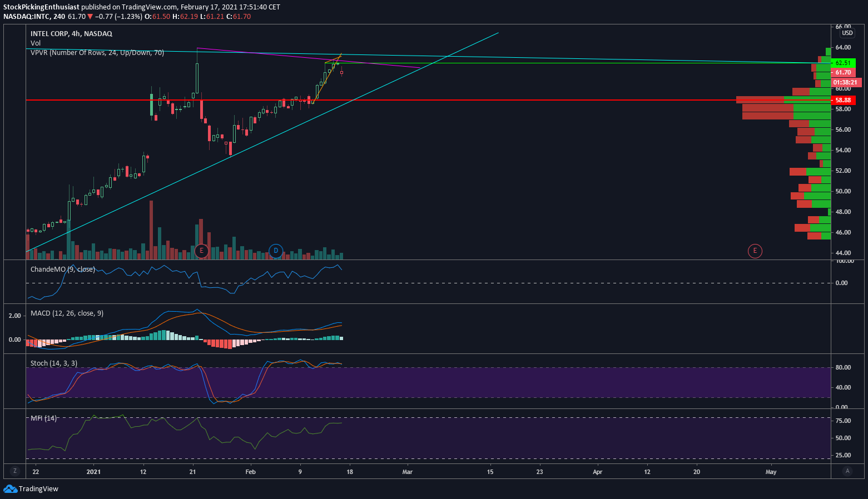Image resolution: width=868 pixels, height=499 pixels.
Task: Select the red horizontal line at 58.88
Action: [x=428, y=100]
